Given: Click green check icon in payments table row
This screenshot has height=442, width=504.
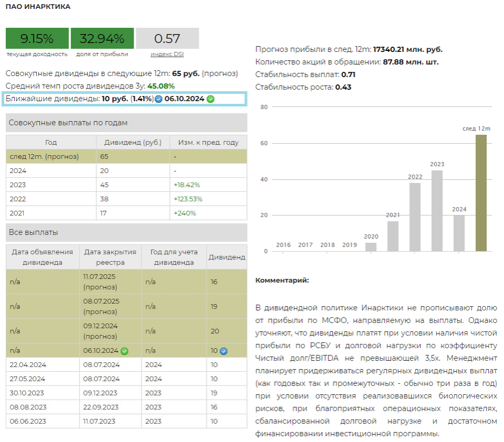Looking at the screenshot, I should coord(124,351).
